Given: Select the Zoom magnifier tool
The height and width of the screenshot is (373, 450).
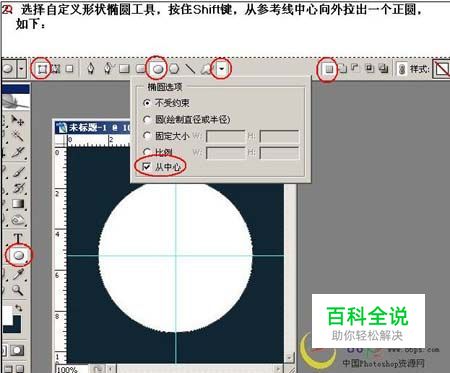Looking at the screenshot, I should point(18,290).
